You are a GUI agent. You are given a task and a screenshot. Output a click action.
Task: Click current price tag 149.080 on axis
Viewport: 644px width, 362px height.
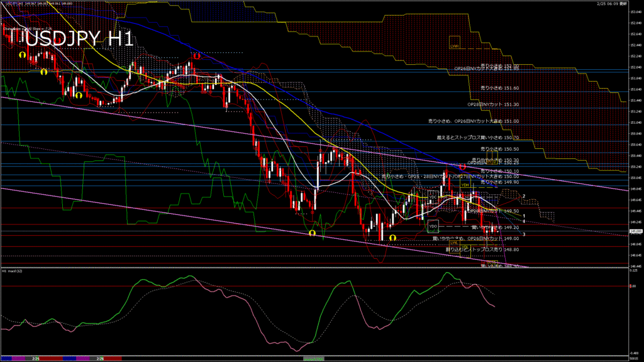click(x=636, y=233)
